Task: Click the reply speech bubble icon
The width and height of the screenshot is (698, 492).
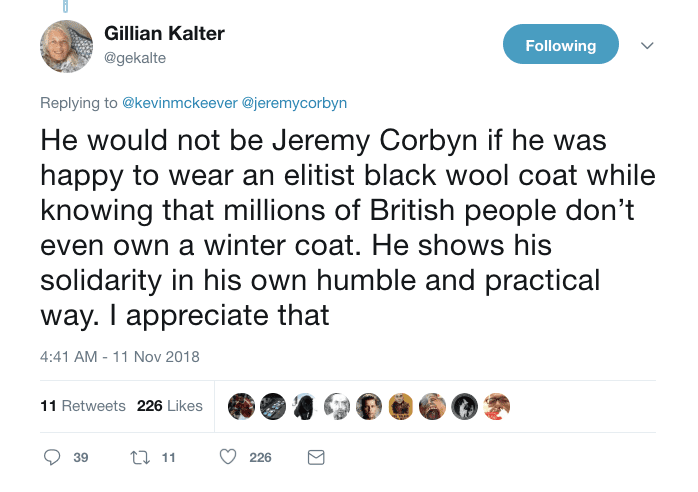Action: pos(52,457)
